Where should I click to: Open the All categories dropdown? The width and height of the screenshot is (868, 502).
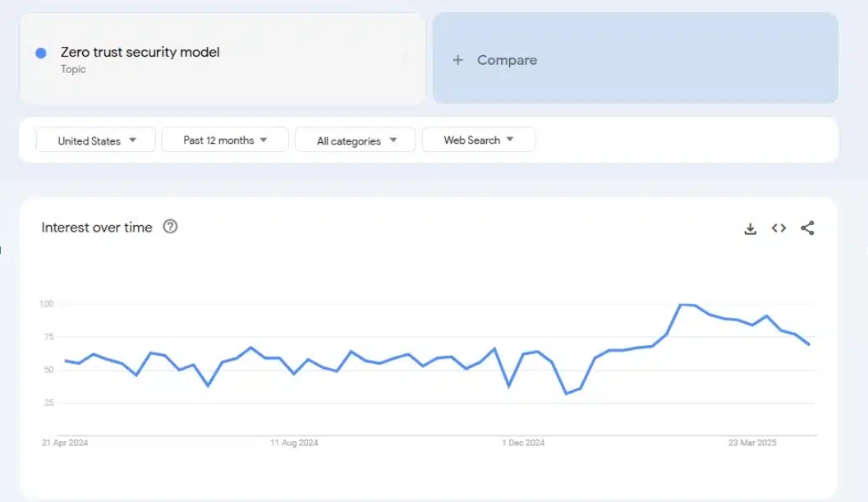(356, 140)
